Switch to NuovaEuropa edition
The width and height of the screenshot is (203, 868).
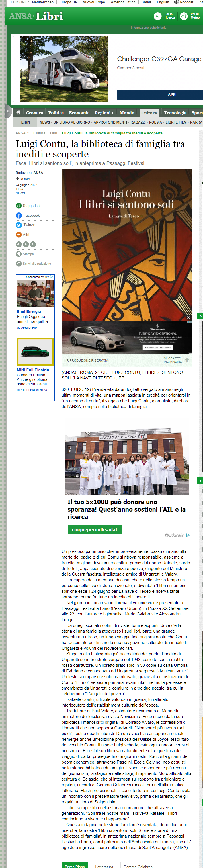(94, 2)
